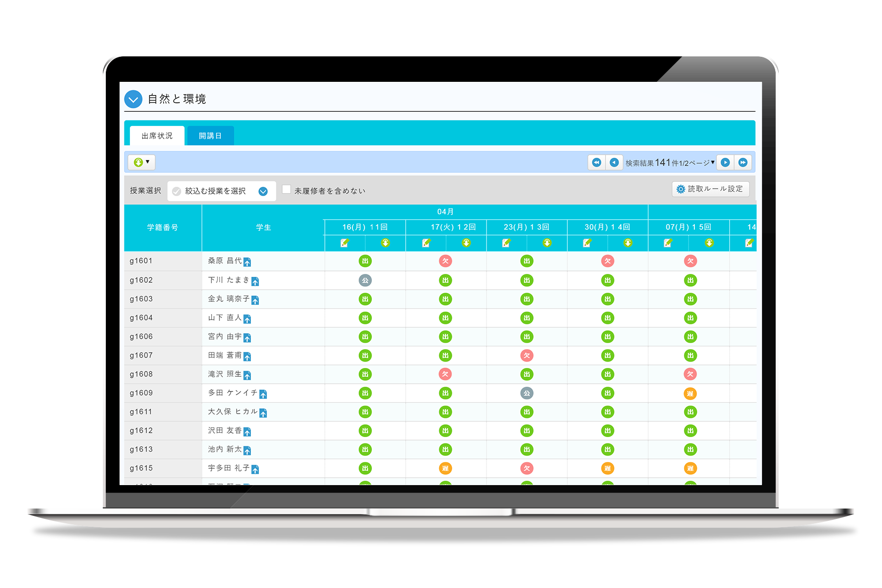Screen dimensions: 882x588
Task: Select student ID g1606
Action: 141,337
